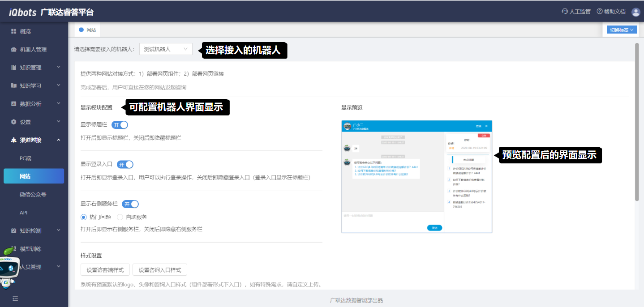The height and width of the screenshot is (307, 644).
Task: Open the 微信公众号 channel menu item
Action: [x=33, y=194]
